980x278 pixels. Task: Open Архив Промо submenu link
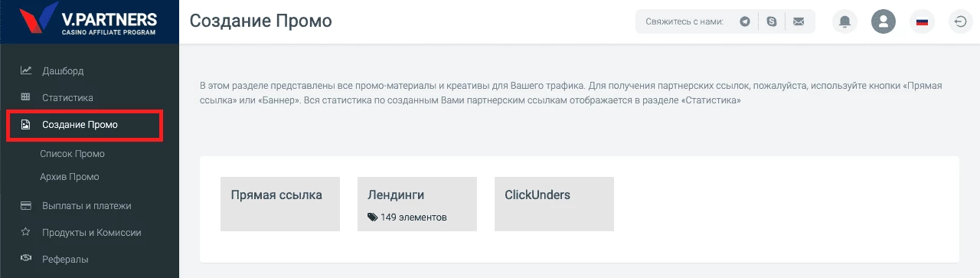click(69, 177)
